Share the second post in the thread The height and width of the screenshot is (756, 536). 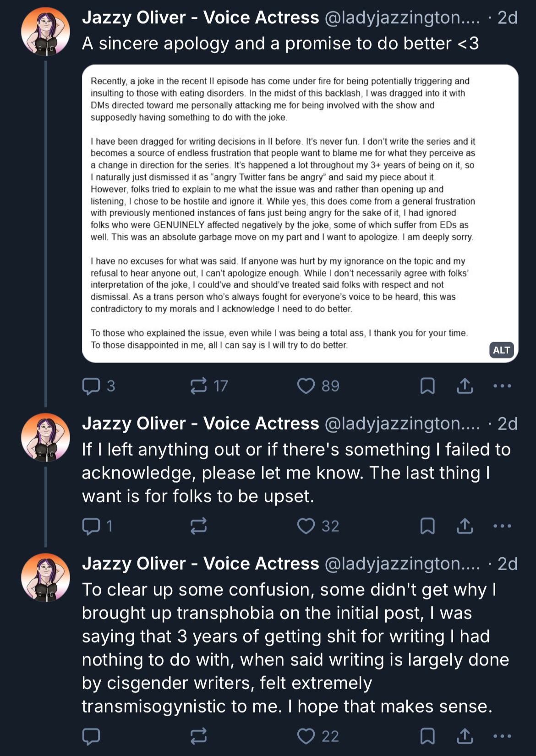click(465, 526)
